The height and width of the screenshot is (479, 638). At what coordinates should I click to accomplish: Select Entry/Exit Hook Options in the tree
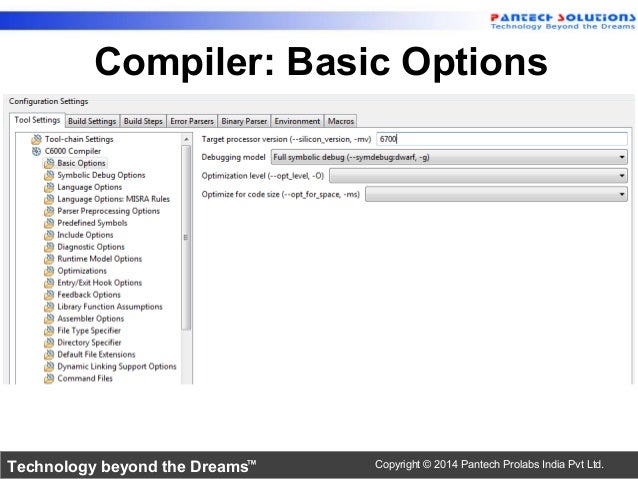coord(100,283)
